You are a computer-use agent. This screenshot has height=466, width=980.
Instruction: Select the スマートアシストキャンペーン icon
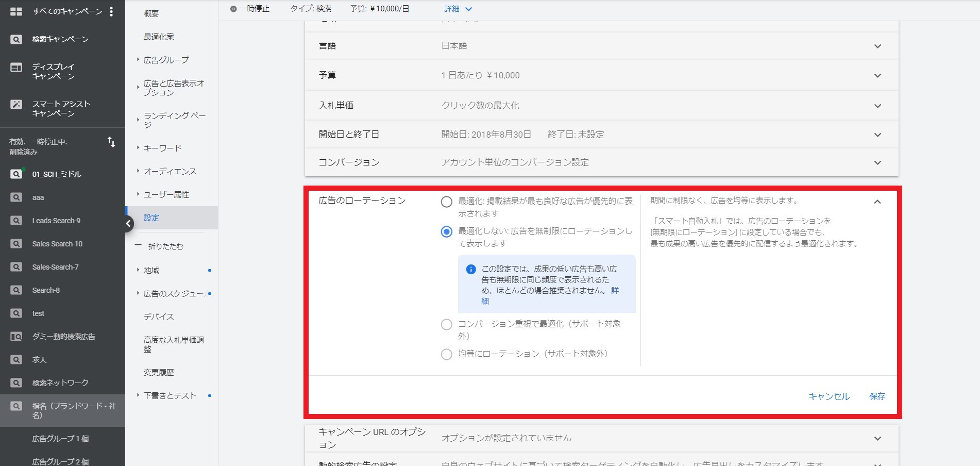coord(16,104)
